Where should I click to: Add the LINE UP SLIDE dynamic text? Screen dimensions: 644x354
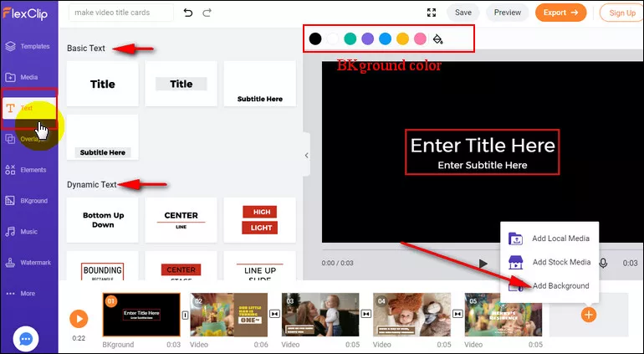pos(259,266)
